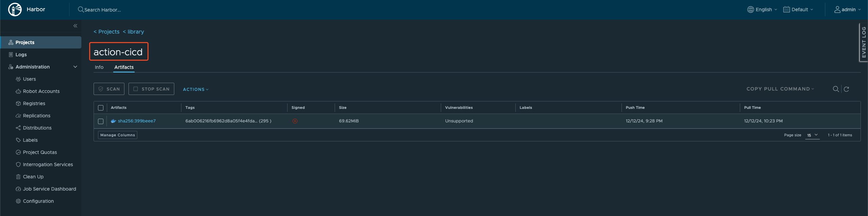Click the Signed column header
The image size is (868, 216).
click(x=298, y=107)
